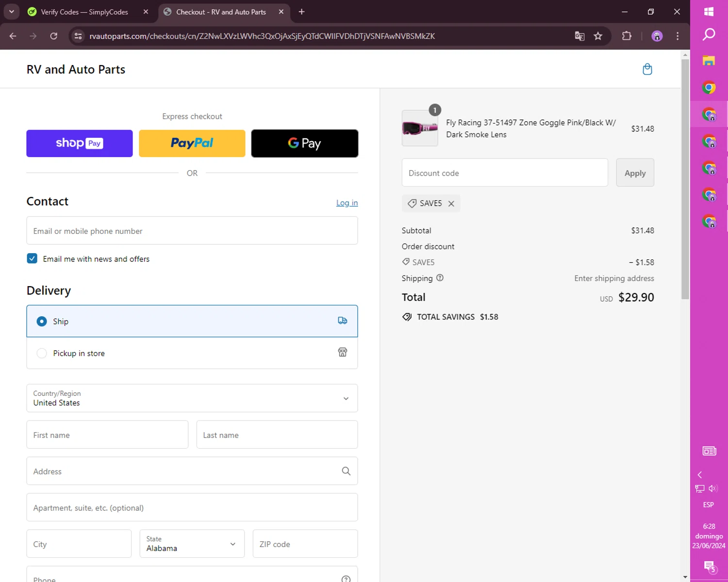Uncheck Email me with news and offers
The width and height of the screenshot is (728, 582).
32,259
